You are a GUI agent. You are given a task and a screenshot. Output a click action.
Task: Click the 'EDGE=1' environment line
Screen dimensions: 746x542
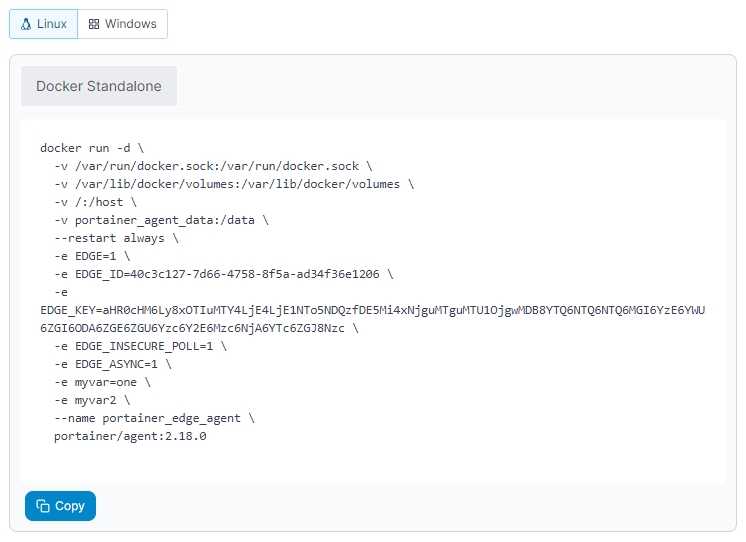[92, 256]
